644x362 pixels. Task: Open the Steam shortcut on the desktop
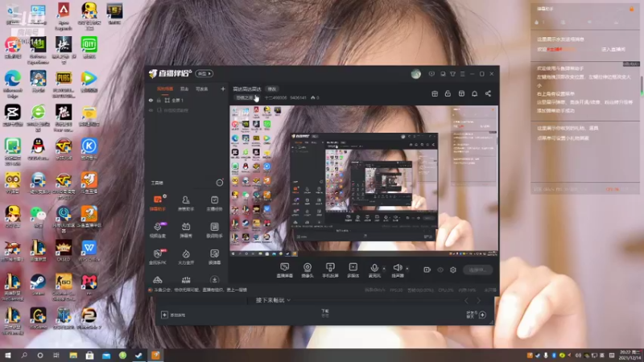pos(38,285)
